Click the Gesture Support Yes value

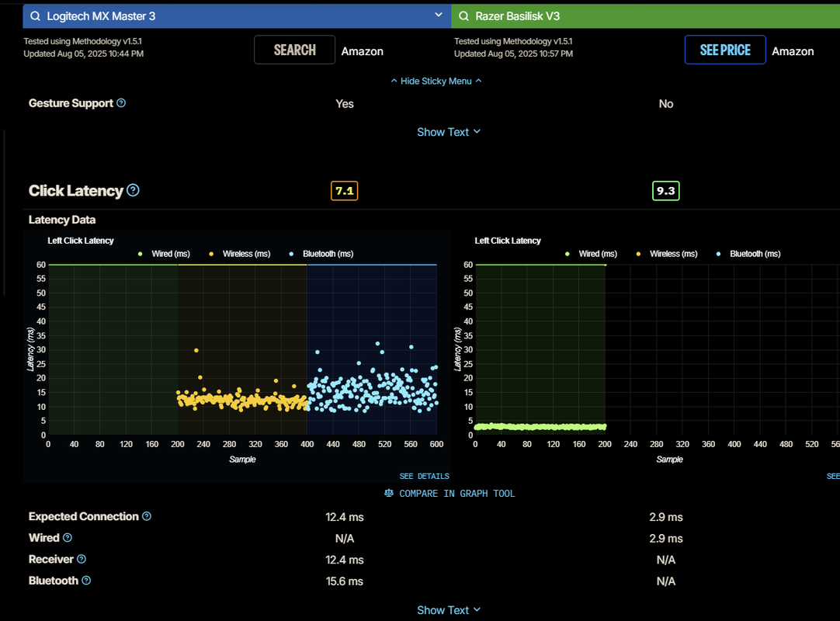345,104
